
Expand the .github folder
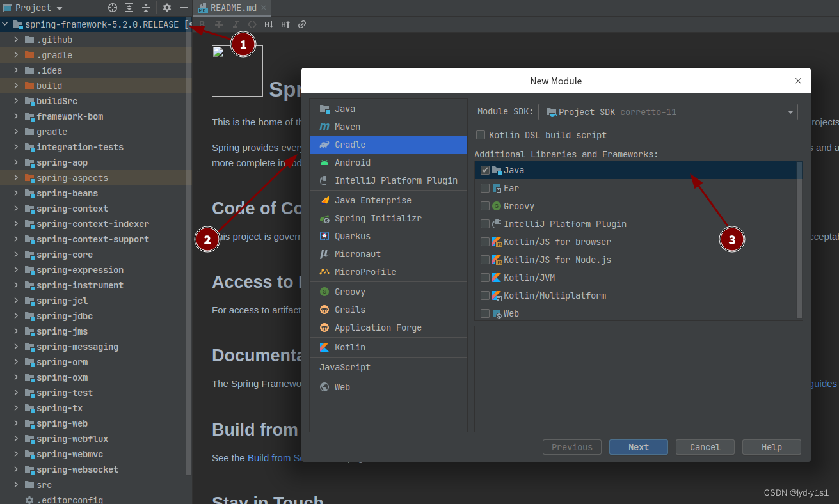pos(16,40)
